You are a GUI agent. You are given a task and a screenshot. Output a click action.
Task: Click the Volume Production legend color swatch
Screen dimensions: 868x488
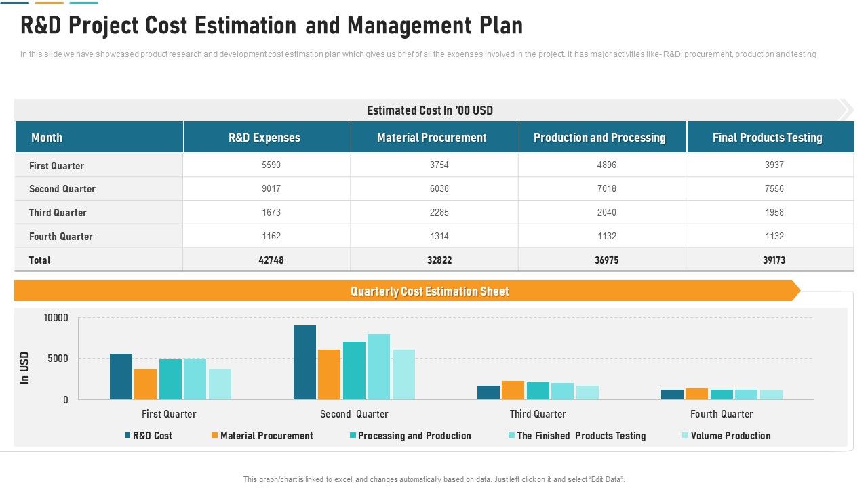coord(685,436)
